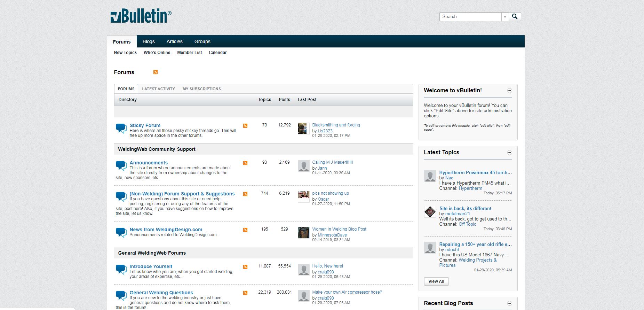Click General Welding Questions bubble icon

click(x=121, y=295)
